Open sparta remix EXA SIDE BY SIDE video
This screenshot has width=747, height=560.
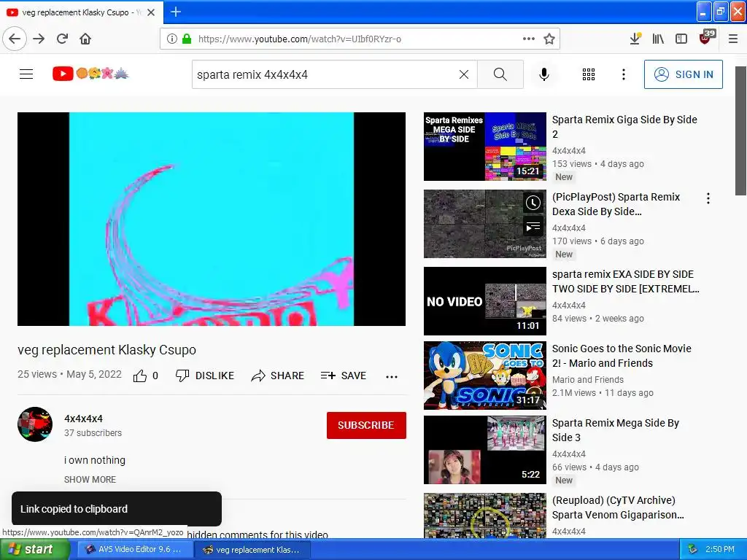[625, 281]
